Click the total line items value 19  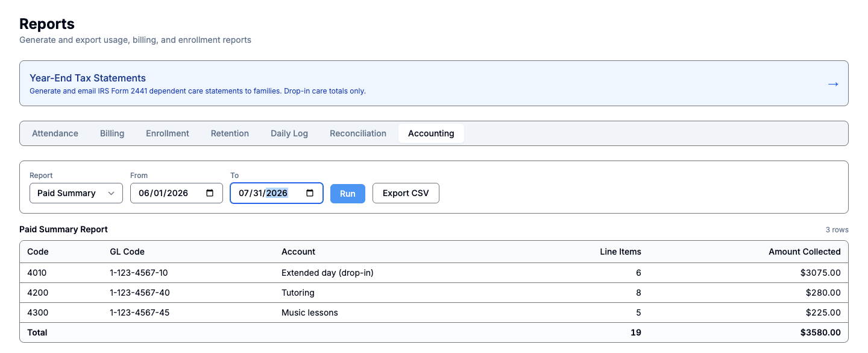click(x=636, y=332)
